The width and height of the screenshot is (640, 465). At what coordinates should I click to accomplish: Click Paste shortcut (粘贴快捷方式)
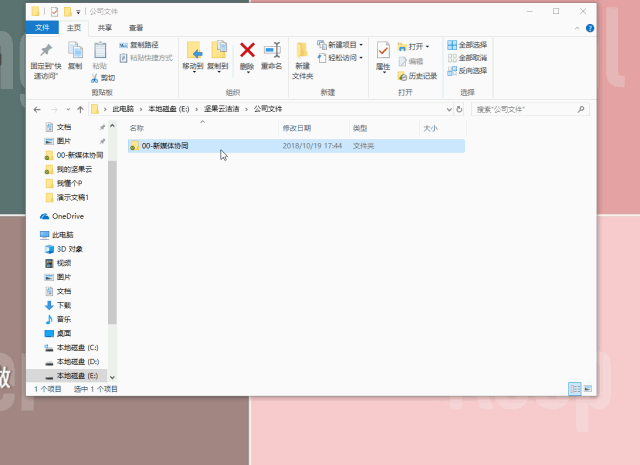click(146, 58)
